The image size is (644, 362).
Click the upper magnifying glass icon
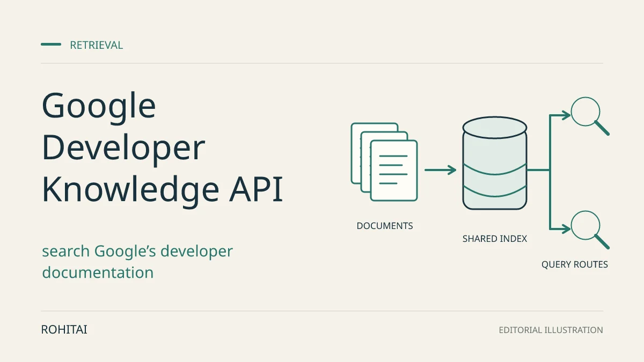coord(590,116)
